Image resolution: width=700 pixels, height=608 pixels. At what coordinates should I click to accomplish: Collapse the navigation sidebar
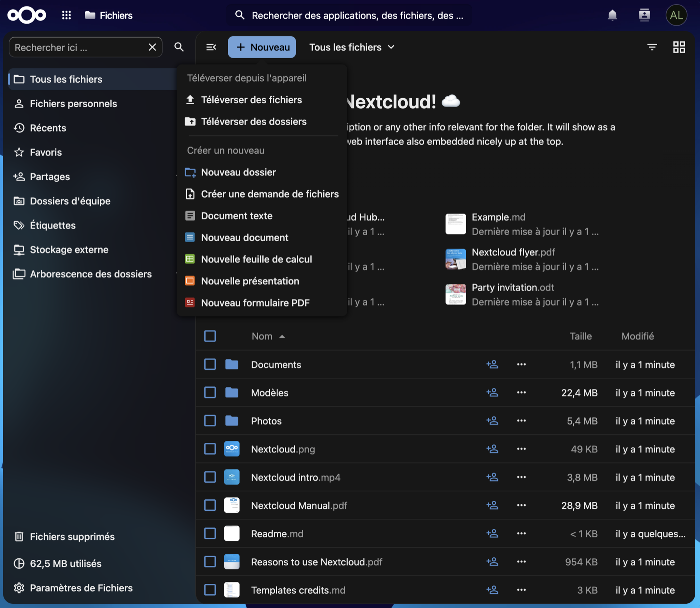point(211,47)
